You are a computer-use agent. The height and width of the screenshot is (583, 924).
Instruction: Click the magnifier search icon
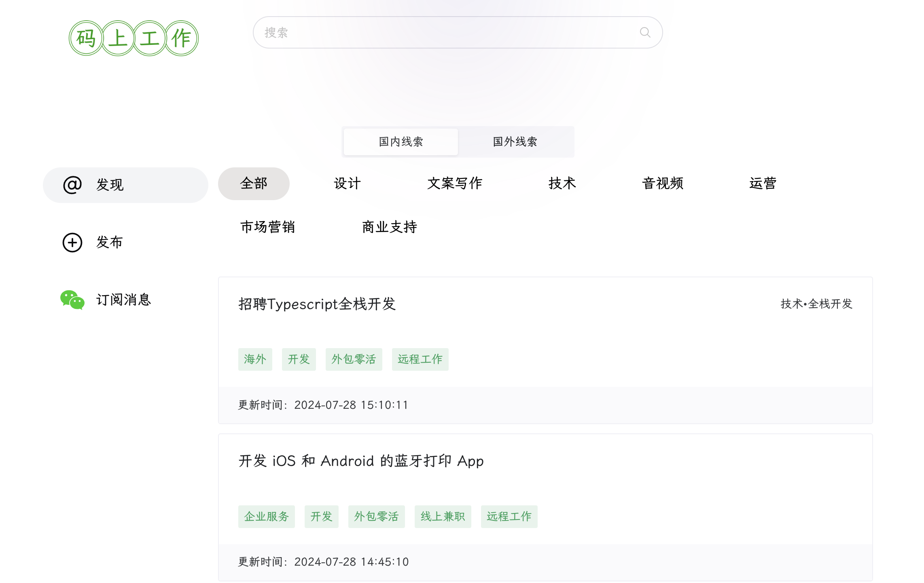(645, 32)
